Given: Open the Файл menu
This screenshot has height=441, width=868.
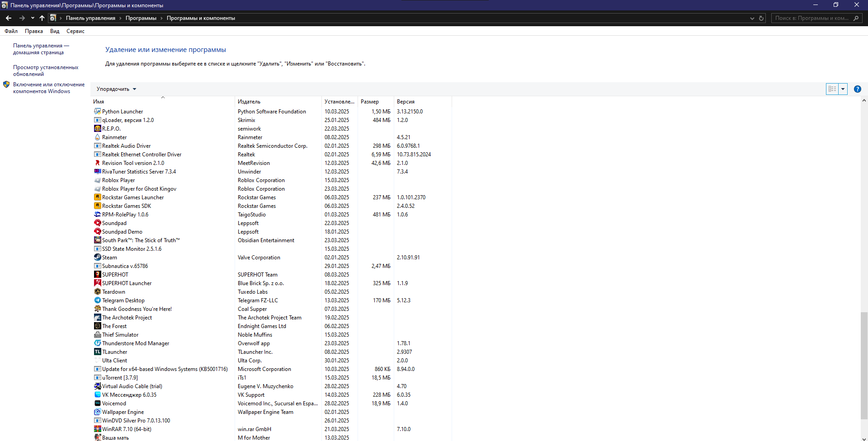Looking at the screenshot, I should click(11, 31).
